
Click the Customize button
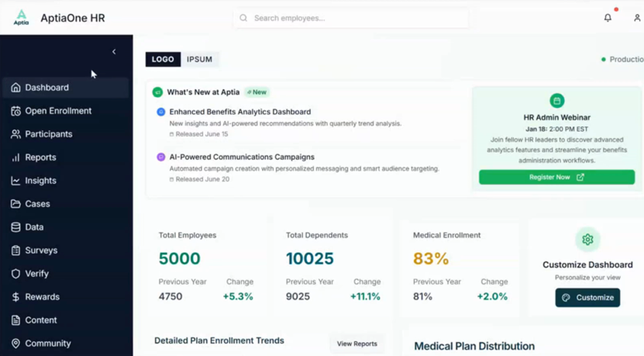click(587, 297)
